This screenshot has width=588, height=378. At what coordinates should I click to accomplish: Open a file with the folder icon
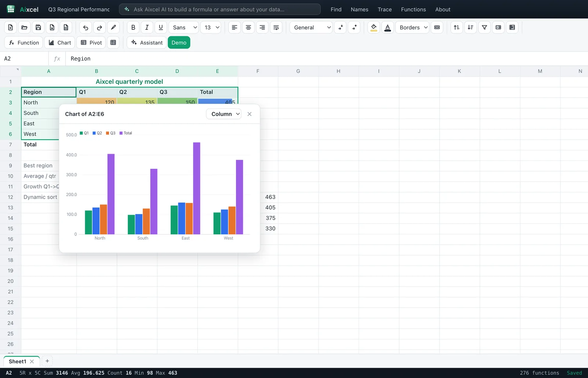(x=24, y=28)
